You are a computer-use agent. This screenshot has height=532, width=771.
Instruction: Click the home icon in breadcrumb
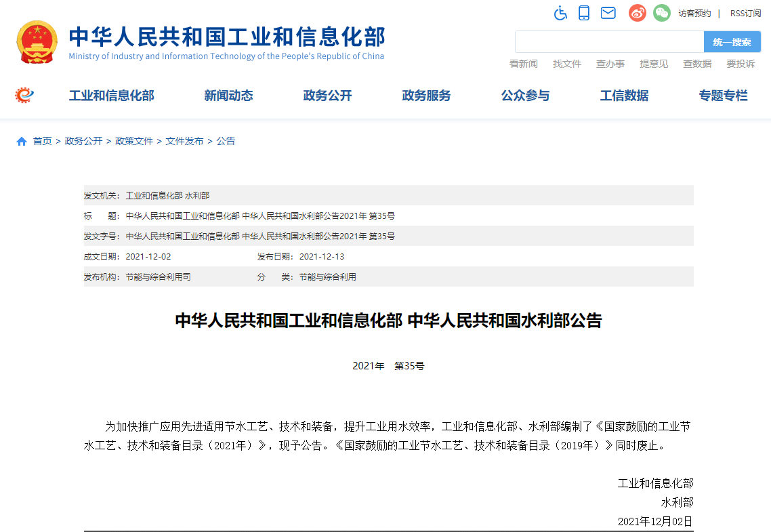coord(22,142)
